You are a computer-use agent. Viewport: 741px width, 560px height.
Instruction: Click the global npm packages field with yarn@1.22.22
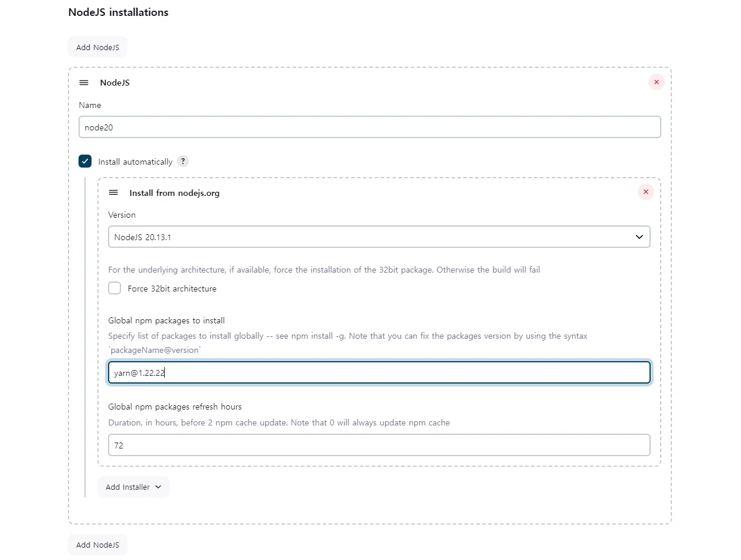pyautogui.click(x=378, y=372)
